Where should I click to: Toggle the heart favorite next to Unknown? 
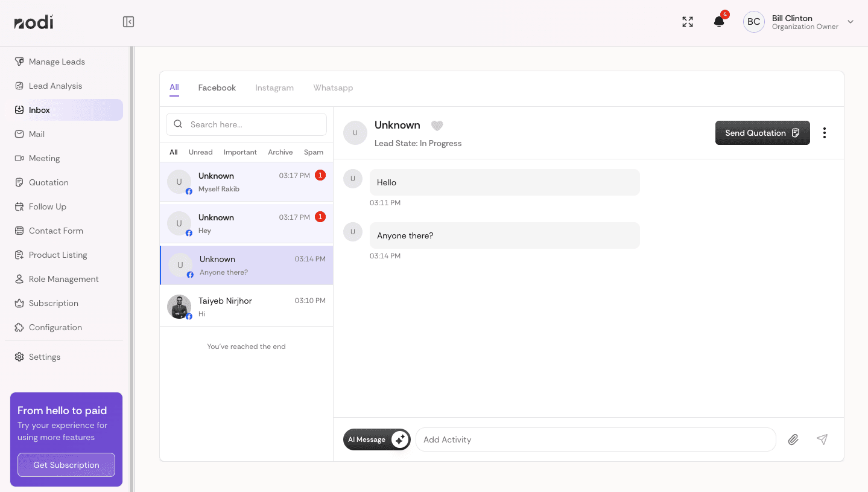tap(437, 126)
